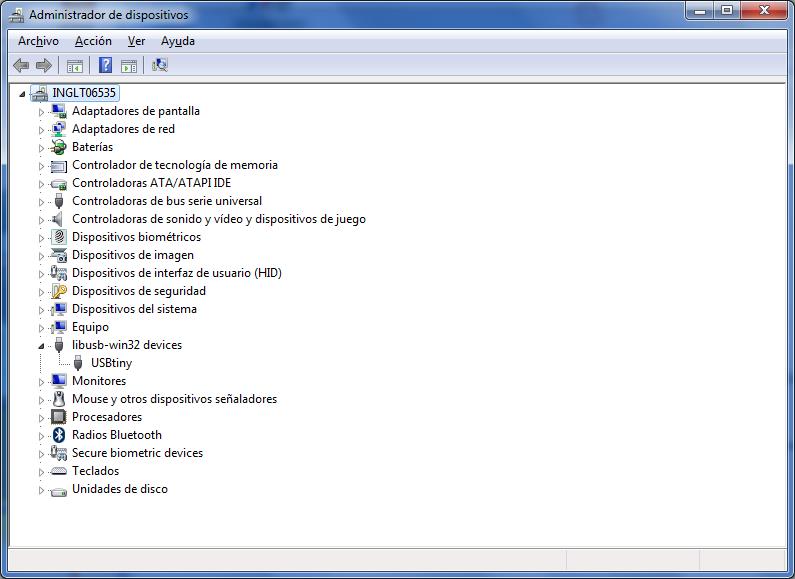This screenshot has width=795, height=579.
Task: Select Dispositivos de interfaz de usuario (HID)
Action: coord(177,273)
